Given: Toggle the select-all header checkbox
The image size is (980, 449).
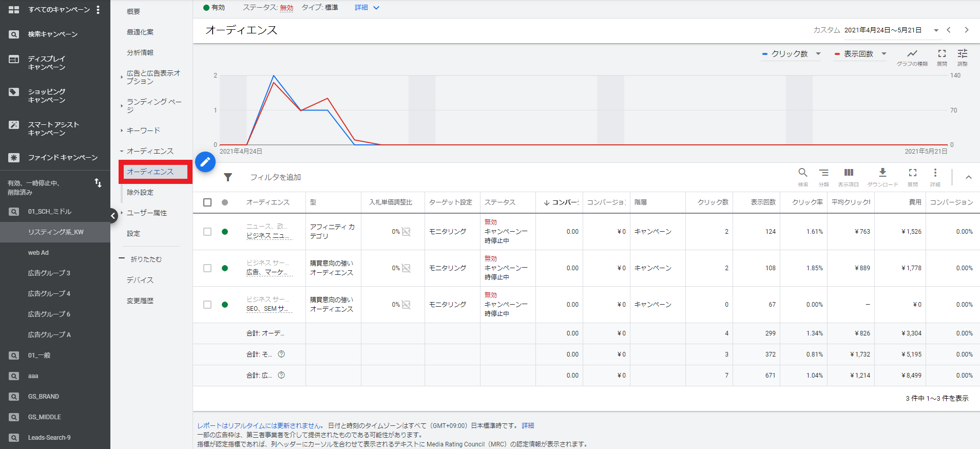Looking at the screenshot, I should (207, 202).
